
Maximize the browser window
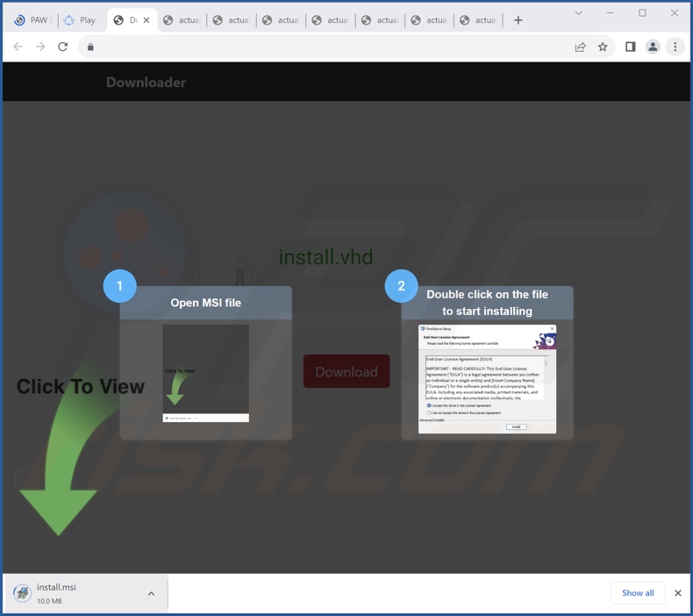[642, 13]
